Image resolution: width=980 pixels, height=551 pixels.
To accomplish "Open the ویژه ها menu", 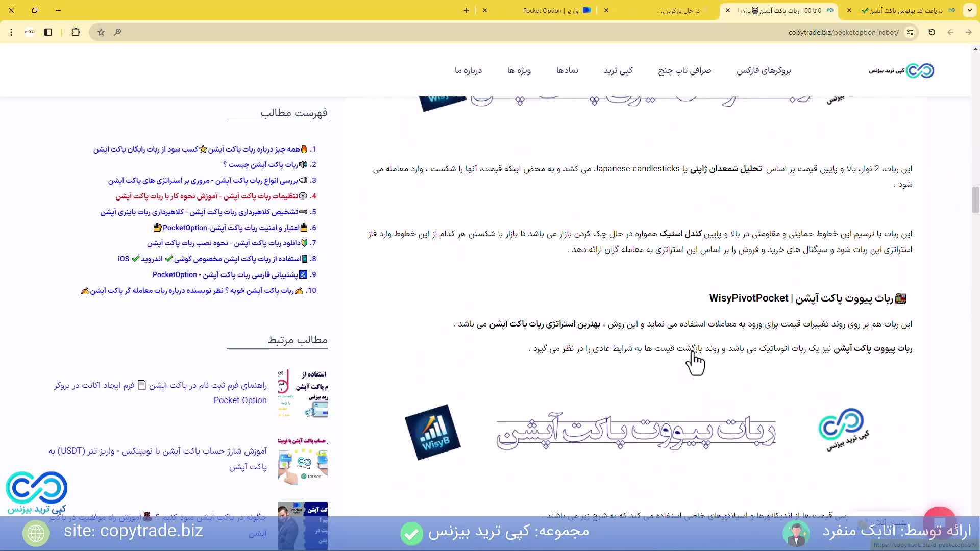I will coord(519,70).
